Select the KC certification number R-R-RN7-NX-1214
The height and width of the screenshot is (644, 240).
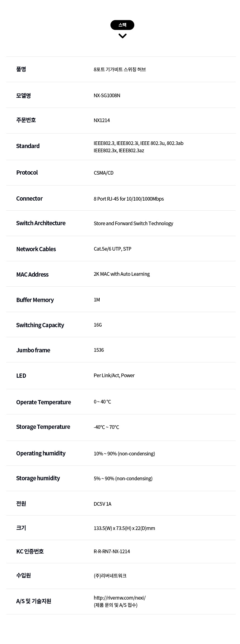(x=112, y=551)
